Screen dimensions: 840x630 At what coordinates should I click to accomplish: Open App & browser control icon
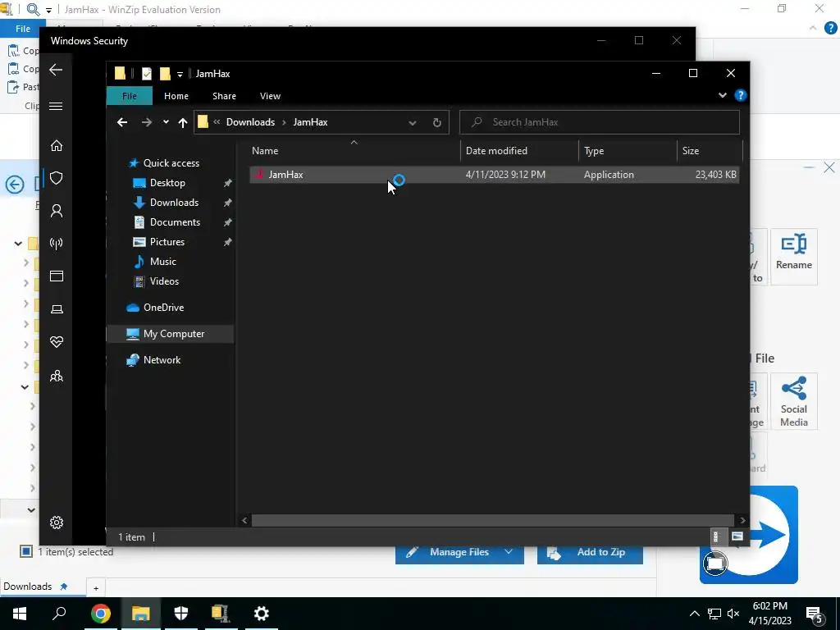57,276
